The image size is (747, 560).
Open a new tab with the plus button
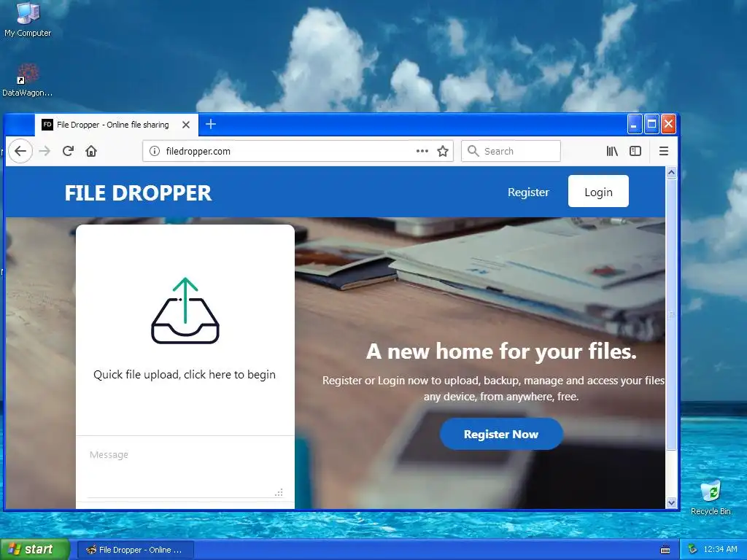(211, 124)
